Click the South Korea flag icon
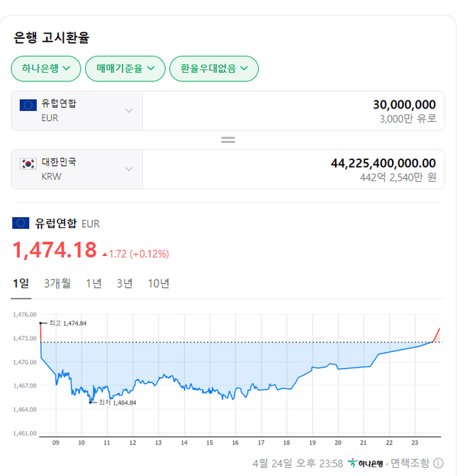Screen dimensions: 469x476 (29, 164)
